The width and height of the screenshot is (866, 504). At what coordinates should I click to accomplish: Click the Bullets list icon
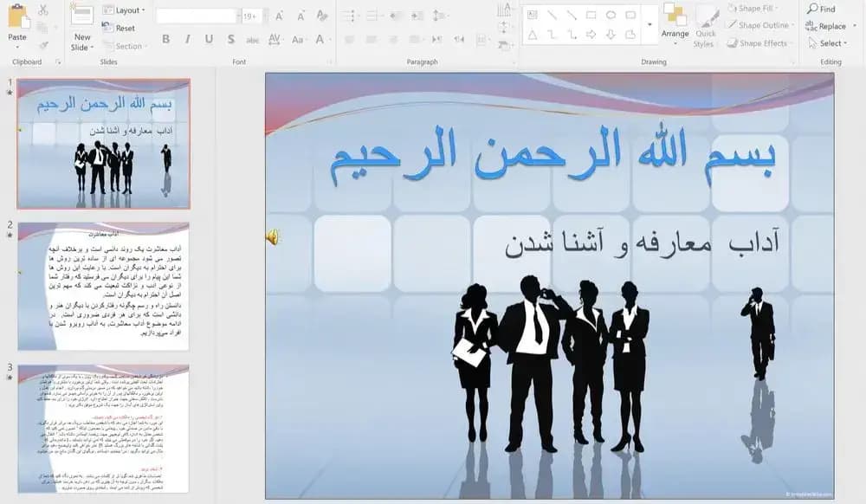(349, 16)
